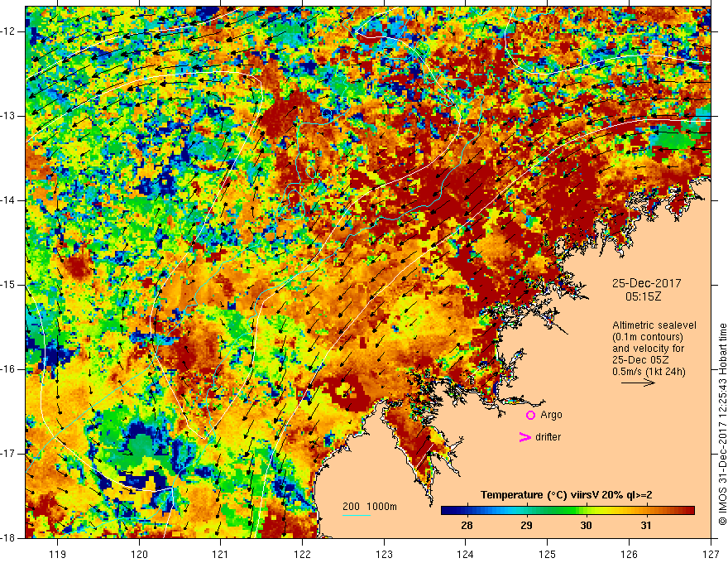Click latitude axis label '-13'
The image size is (728, 563).
click(8, 116)
